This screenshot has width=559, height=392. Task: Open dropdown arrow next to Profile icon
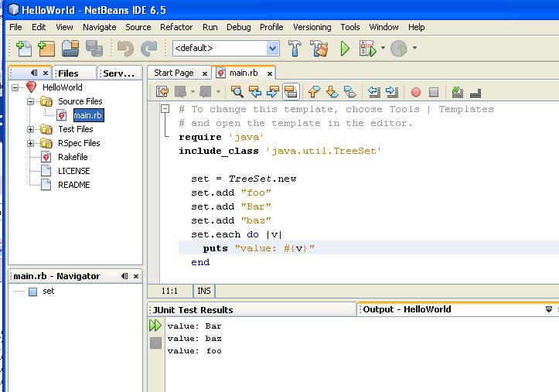pos(414,47)
